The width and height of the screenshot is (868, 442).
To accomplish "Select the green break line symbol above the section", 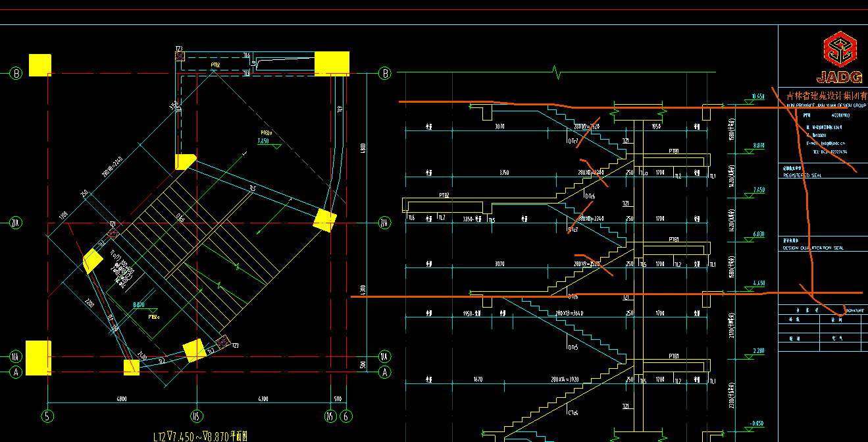I will (x=558, y=72).
